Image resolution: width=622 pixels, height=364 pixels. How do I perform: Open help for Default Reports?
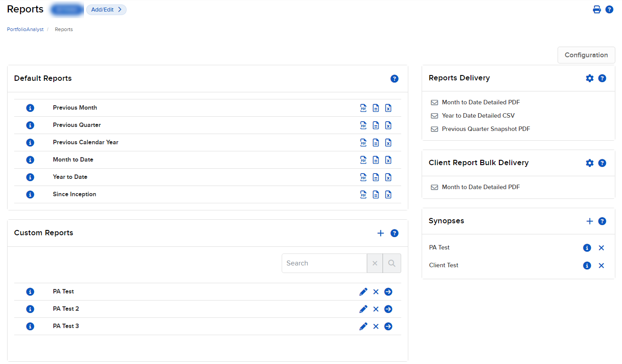(395, 79)
